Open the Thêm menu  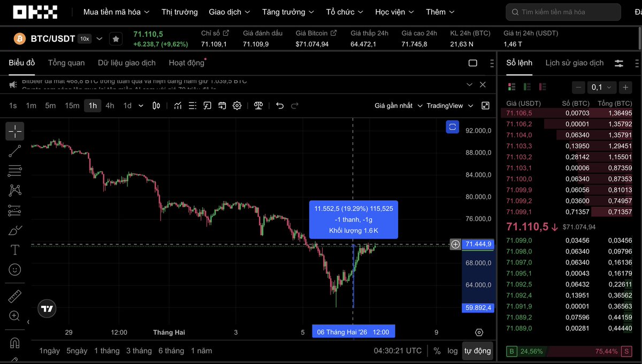click(440, 12)
